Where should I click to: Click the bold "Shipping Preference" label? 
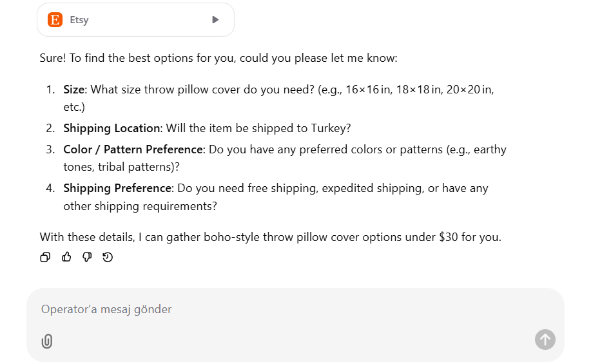click(118, 188)
